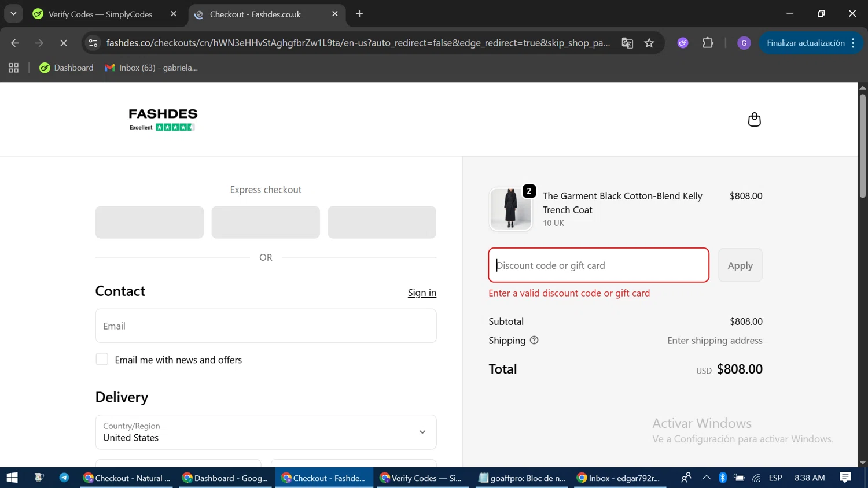Click the page vertical scrollbar thumb
868x488 pixels.
[x=863, y=146]
